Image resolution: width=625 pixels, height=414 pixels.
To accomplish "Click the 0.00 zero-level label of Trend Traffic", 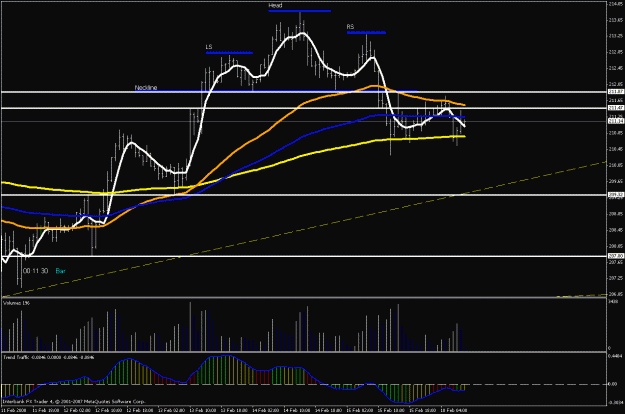I will (x=612, y=384).
